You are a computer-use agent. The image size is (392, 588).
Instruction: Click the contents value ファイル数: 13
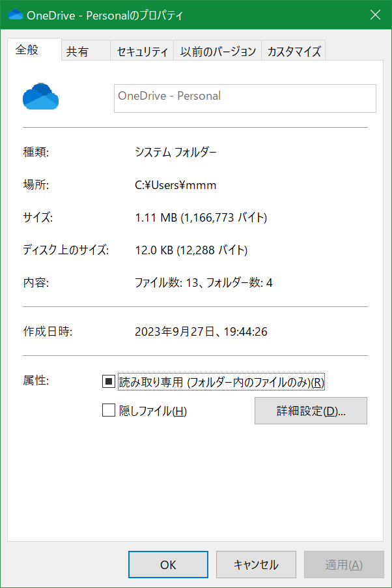coord(204,282)
